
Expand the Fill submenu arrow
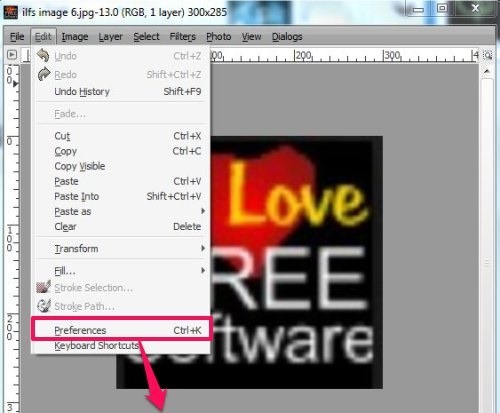203,270
